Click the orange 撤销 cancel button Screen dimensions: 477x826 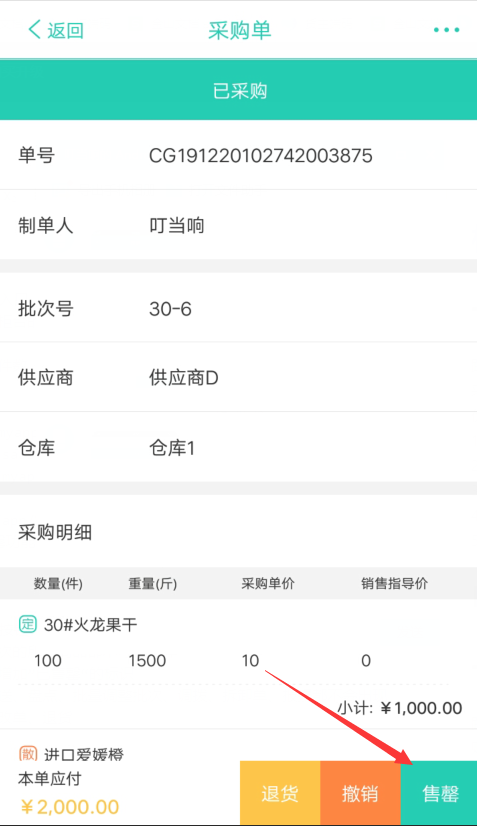(361, 793)
